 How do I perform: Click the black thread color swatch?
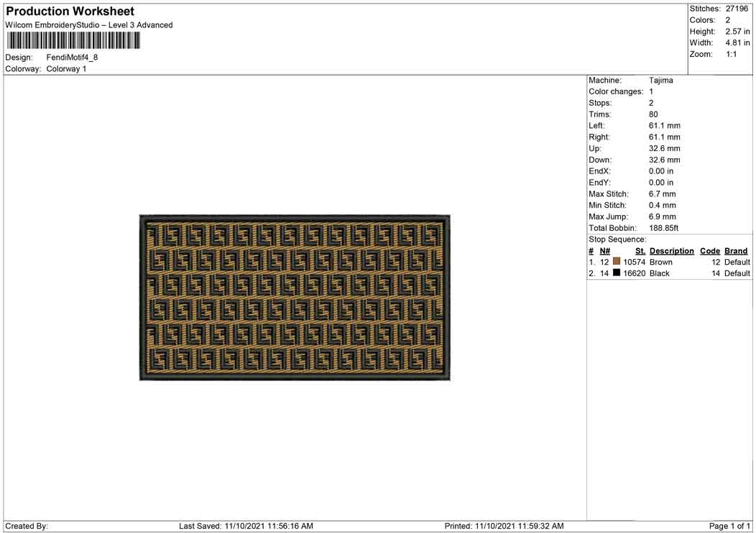point(616,273)
